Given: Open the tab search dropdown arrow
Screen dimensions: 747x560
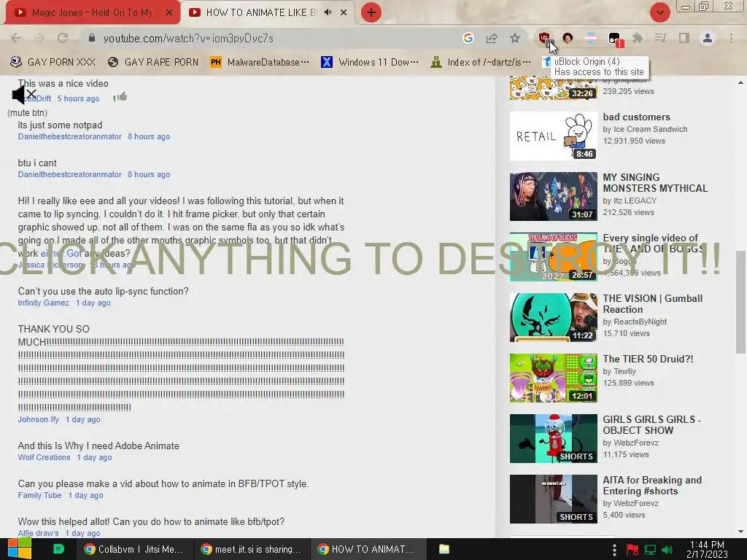Looking at the screenshot, I should click(x=659, y=12).
